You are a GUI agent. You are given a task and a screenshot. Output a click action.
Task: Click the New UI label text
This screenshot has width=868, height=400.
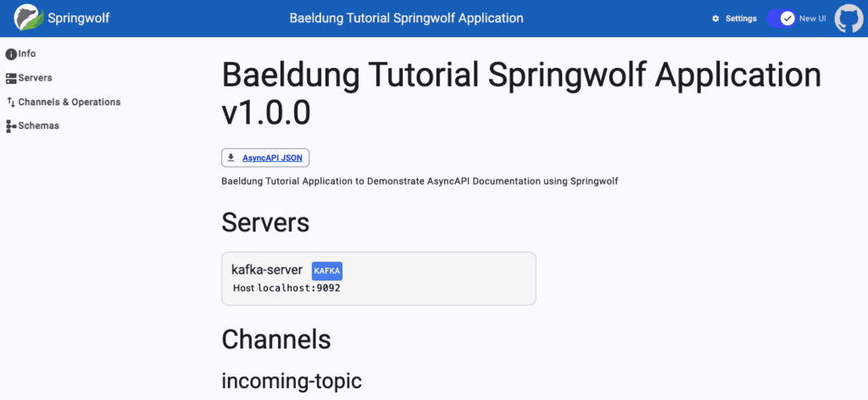click(813, 19)
